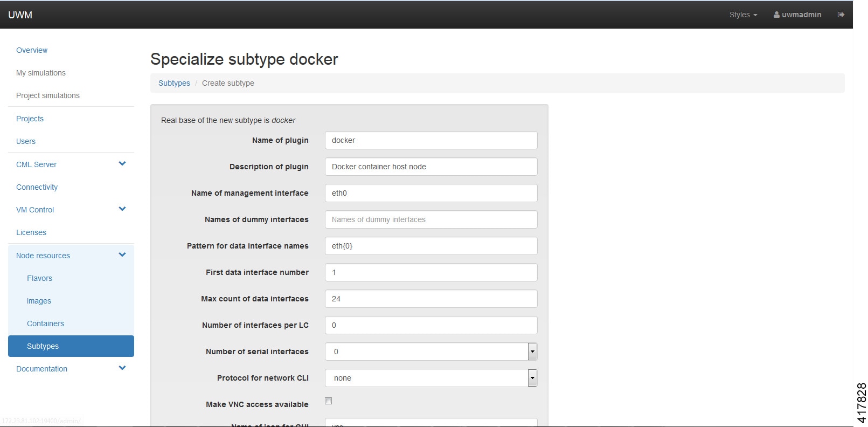868x427 pixels.
Task: Collapse the Node resources chevron
Action: pos(122,255)
